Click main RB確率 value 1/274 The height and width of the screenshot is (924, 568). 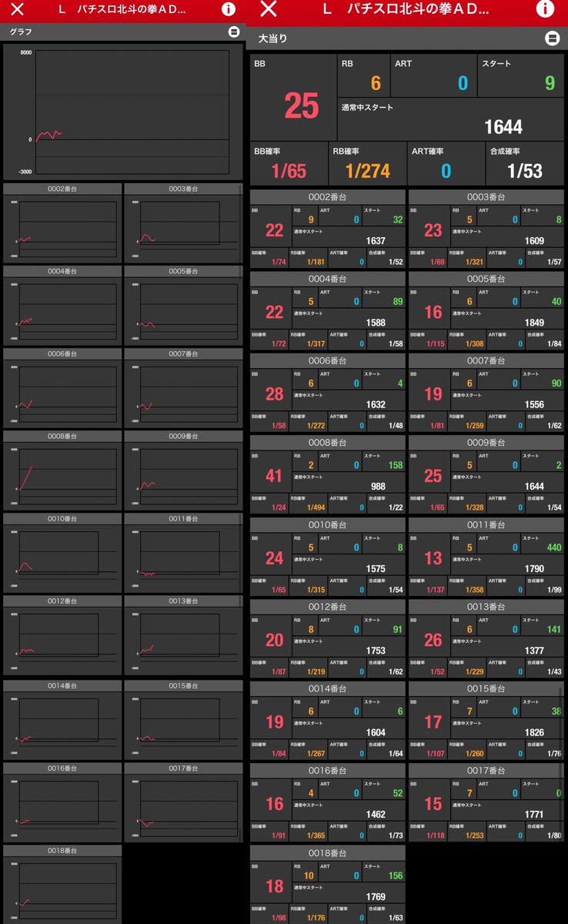pos(368,171)
